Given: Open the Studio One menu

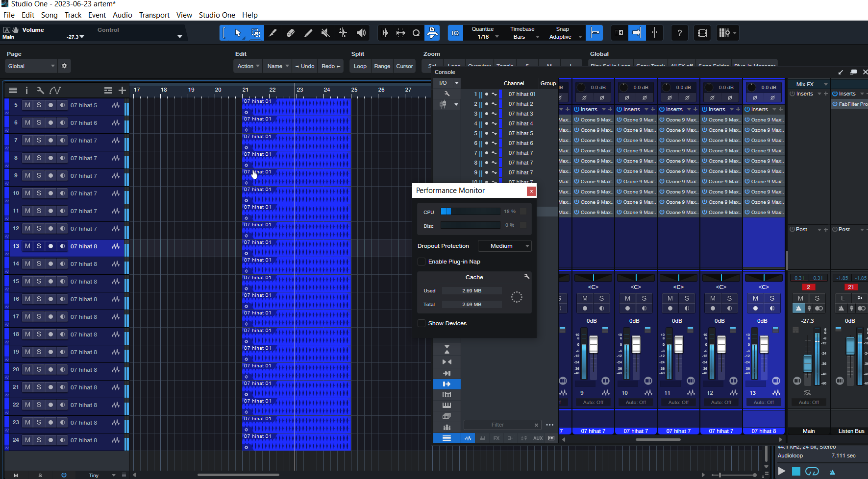Looking at the screenshot, I should coord(217,15).
